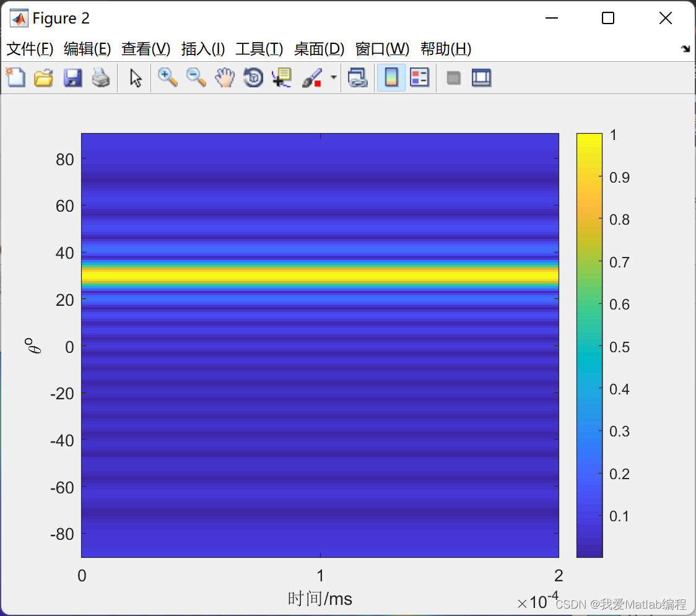696x616 pixels.
Task: Click the colorbar beside the plot
Action: [x=589, y=345]
